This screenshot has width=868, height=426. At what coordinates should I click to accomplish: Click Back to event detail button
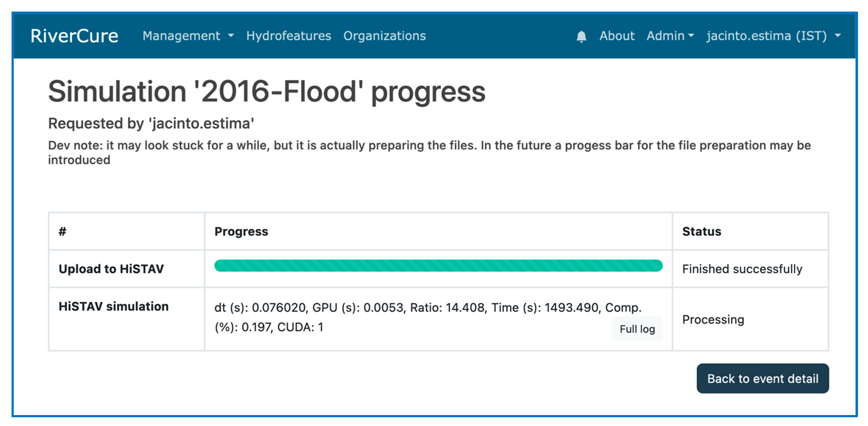pyautogui.click(x=763, y=379)
